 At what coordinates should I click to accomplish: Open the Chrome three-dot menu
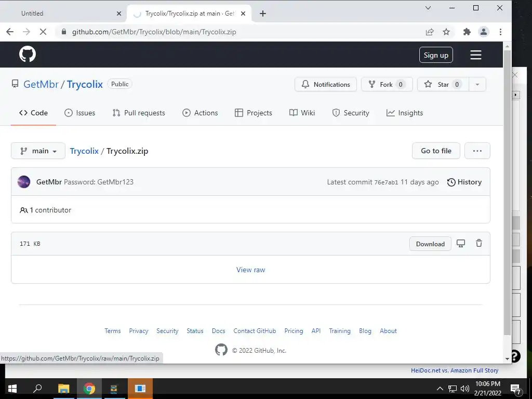click(500, 32)
